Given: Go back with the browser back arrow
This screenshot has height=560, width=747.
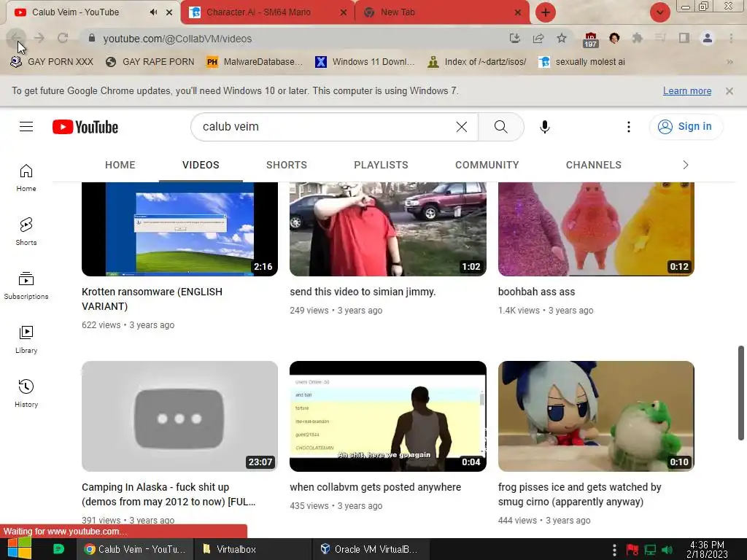Looking at the screenshot, I should (x=16, y=38).
